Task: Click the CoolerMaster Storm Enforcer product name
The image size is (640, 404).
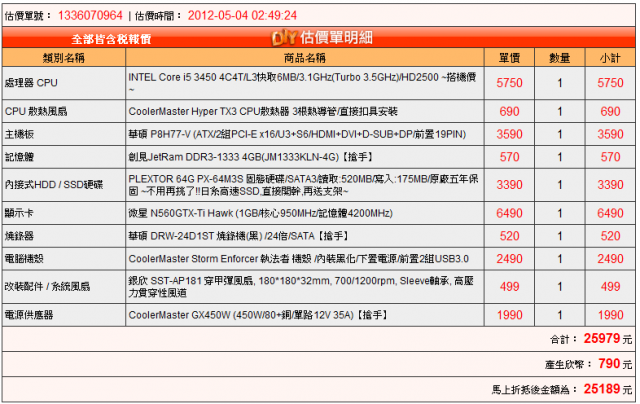Action: coord(298,259)
